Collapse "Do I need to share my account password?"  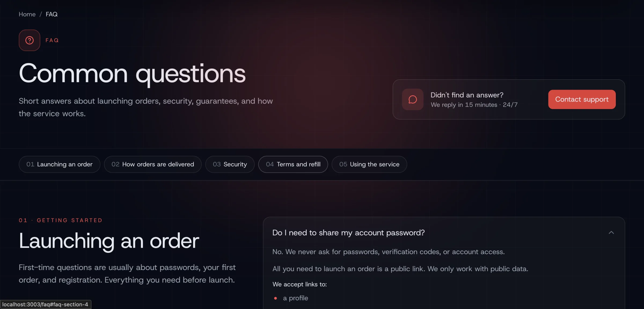point(348,233)
